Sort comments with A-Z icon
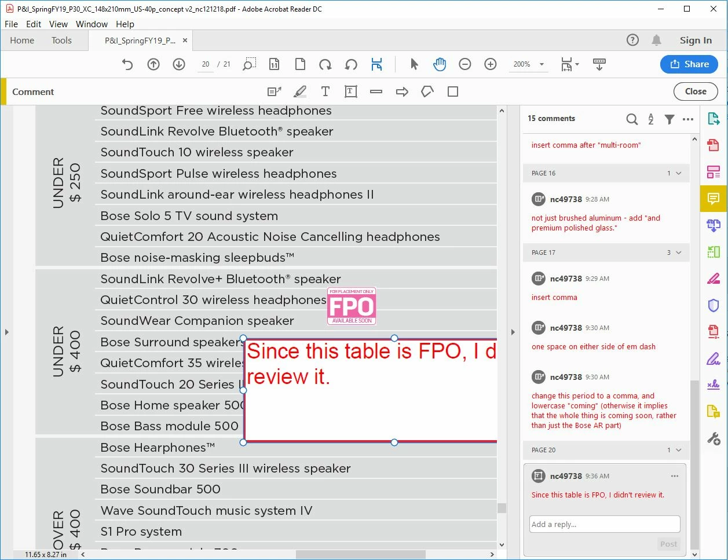The width and height of the screenshot is (728, 560). click(x=651, y=119)
